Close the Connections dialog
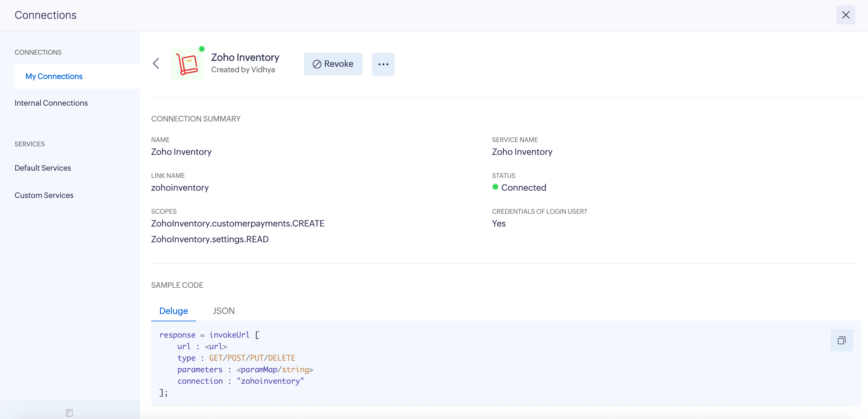 (846, 15)
